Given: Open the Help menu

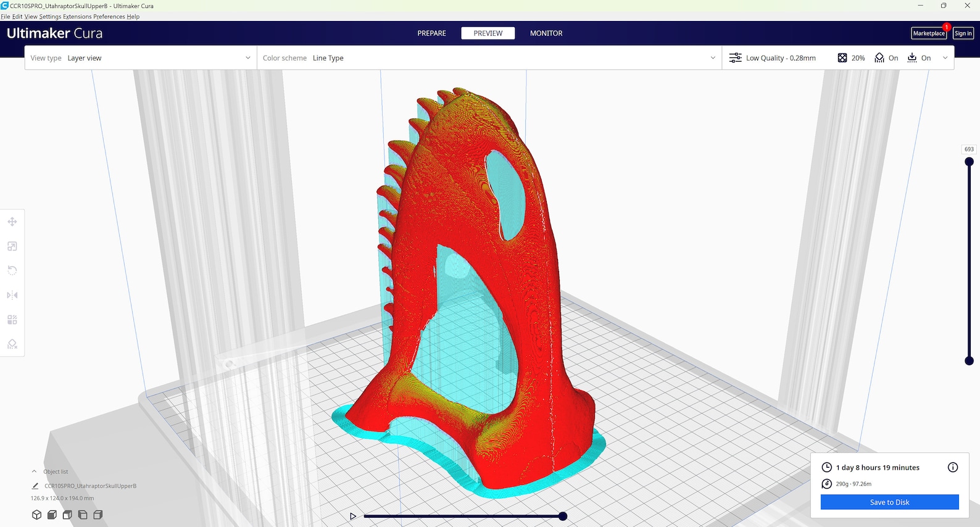Looking at the screenshot, I should pyautogui.click(x=133, y=17).
